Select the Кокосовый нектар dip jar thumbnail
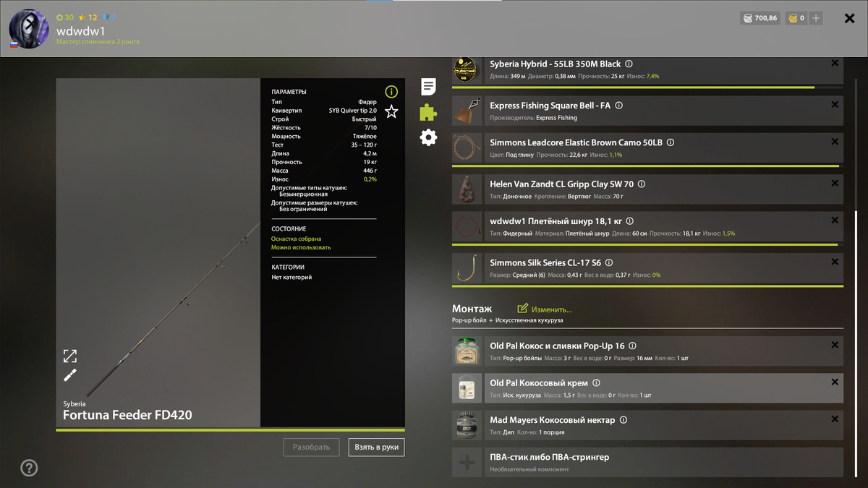868x488 pixels. (x=467, y=425)
